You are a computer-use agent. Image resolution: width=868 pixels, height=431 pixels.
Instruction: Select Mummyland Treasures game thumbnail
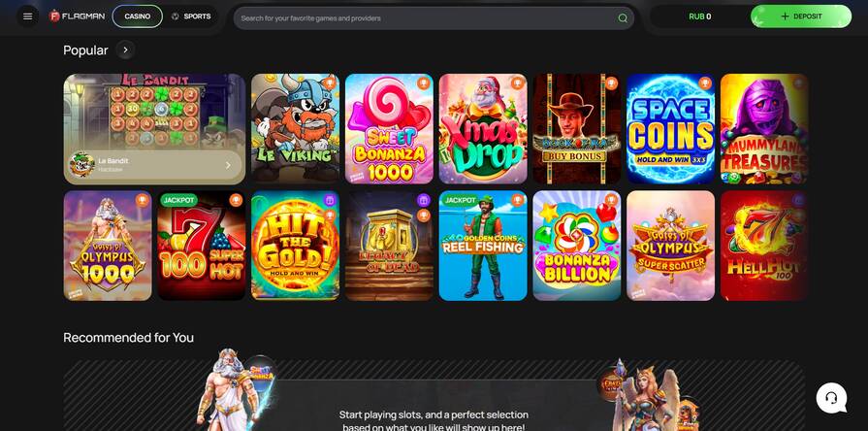764,128
